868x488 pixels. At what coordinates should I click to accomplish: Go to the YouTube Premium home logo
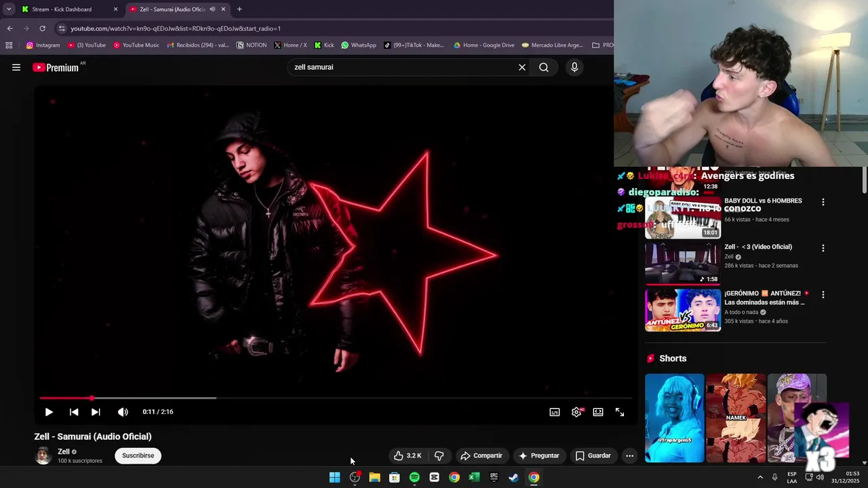(56, 67)
